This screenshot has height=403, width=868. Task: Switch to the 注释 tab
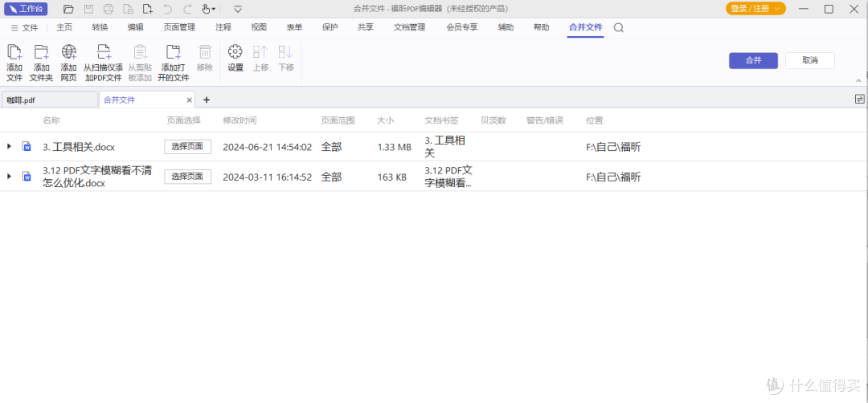point(223,27)
